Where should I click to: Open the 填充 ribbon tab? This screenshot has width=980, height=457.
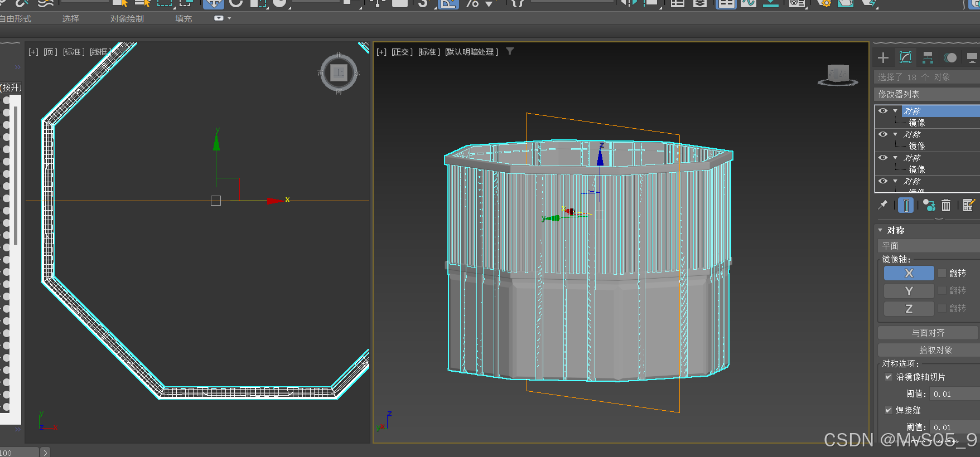tap(183, 19)
